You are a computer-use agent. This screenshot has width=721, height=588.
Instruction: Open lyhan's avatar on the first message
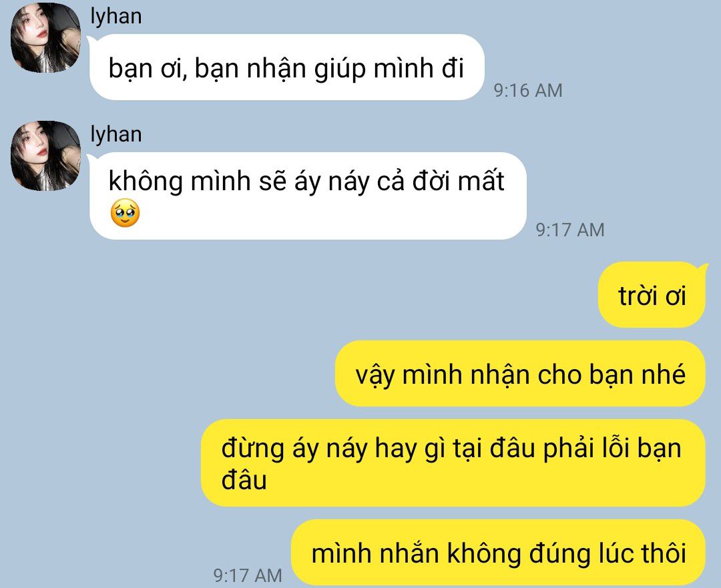(x=45, y=37)
